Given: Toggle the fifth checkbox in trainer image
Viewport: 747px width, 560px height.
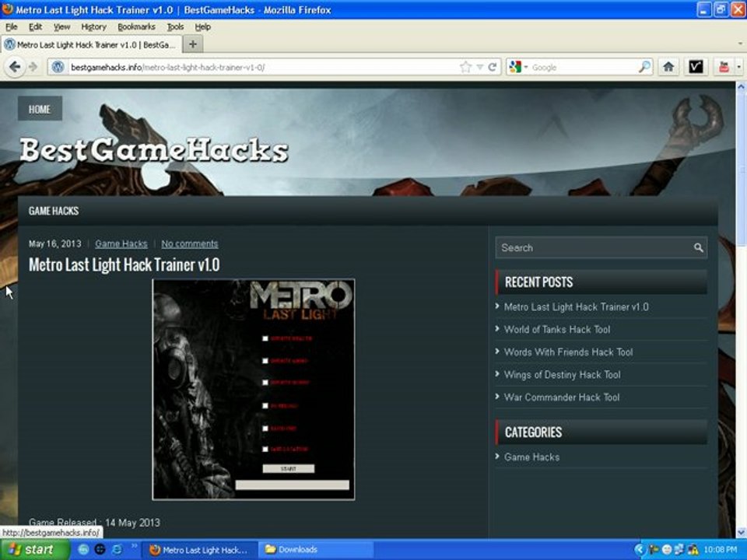Looking at the screenshot, I should [265, 428].
